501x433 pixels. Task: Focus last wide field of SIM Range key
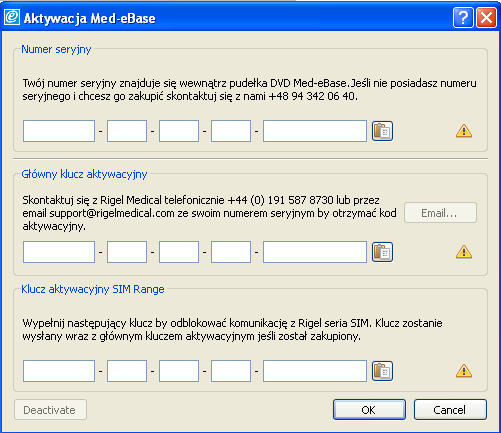315,371
